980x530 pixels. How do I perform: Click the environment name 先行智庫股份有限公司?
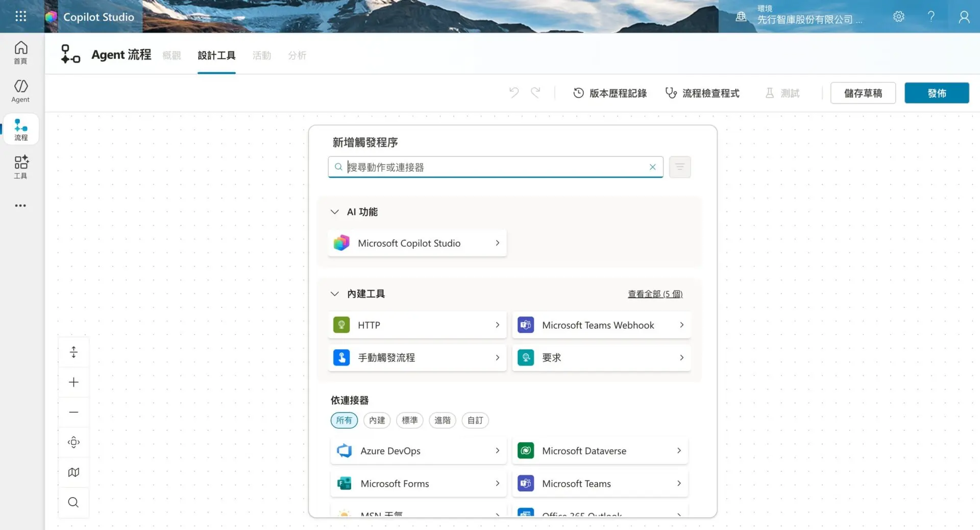(x=810, y=20)
